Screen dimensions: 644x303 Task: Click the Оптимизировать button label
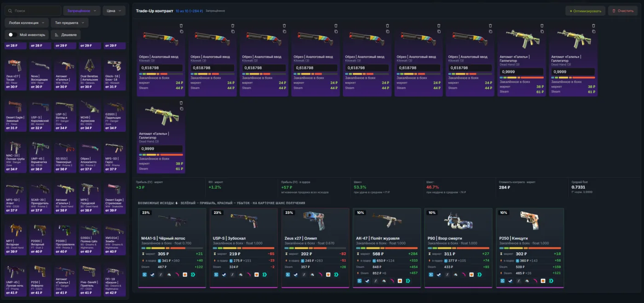(588, 11)
